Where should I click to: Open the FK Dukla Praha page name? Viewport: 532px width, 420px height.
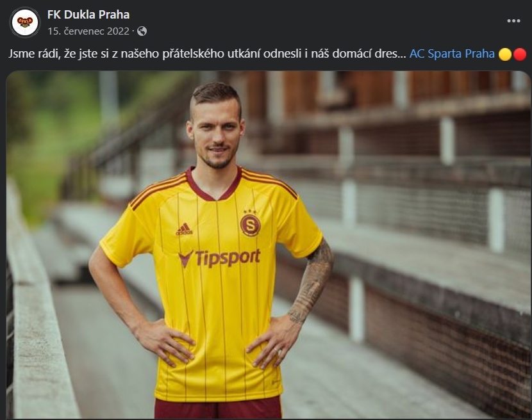click(x=88, y=15)
